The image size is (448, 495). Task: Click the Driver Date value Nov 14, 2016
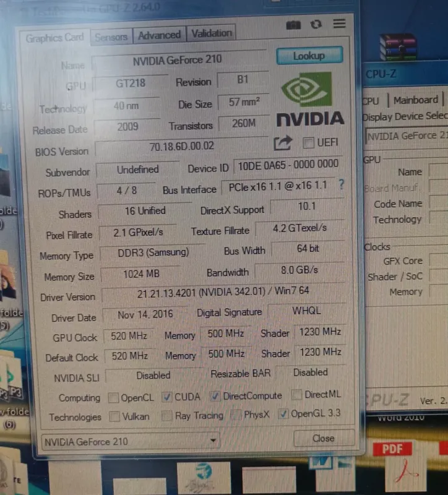(145, 314)
